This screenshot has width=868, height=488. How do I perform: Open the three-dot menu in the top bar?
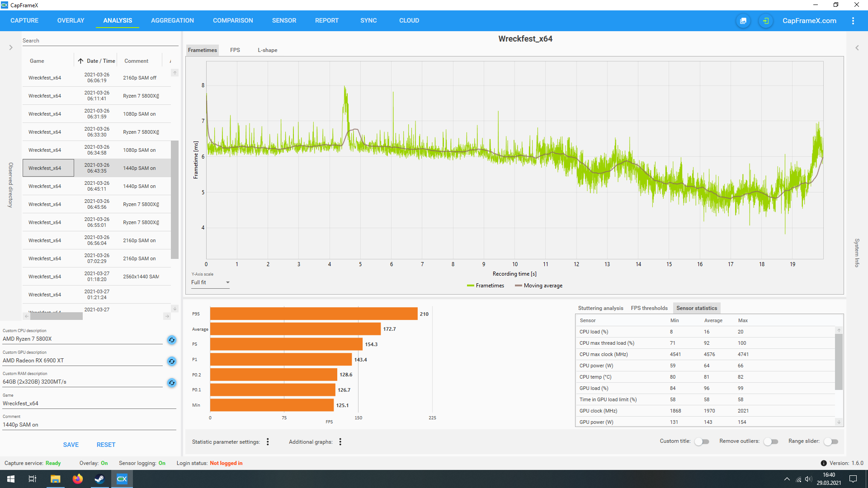click(853, 21)
